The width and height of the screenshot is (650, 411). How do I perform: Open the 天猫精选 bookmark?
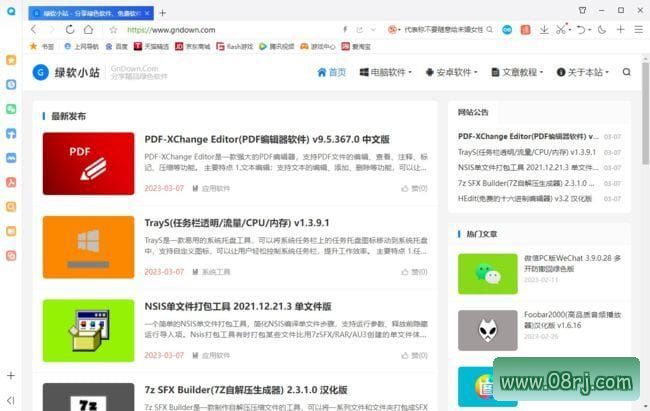[151, 46]
